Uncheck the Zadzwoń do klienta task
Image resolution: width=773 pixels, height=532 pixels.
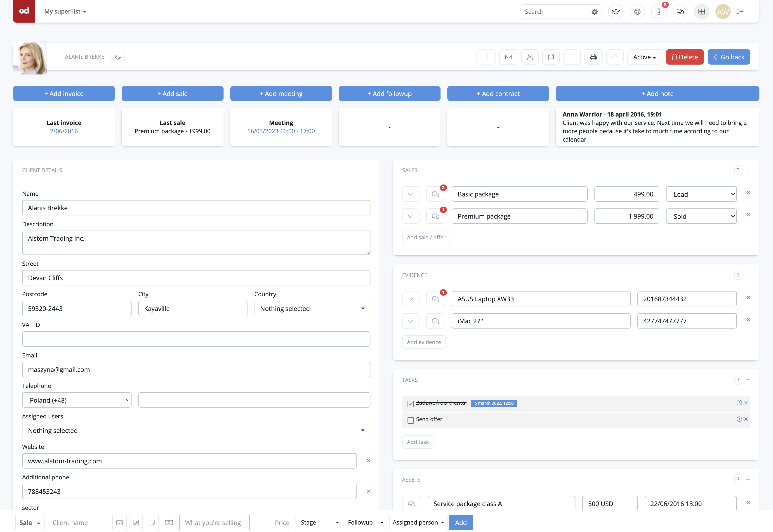[x=411, y=404]
